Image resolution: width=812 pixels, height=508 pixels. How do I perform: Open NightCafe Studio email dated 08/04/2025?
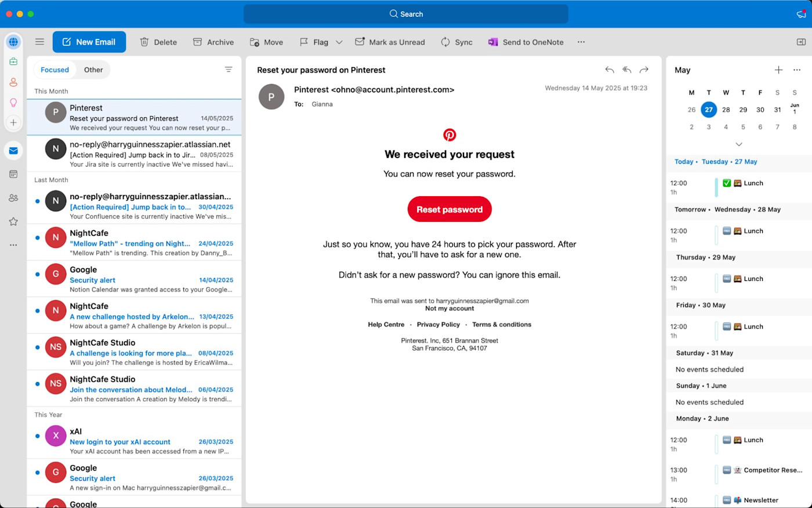click(134, 352)
